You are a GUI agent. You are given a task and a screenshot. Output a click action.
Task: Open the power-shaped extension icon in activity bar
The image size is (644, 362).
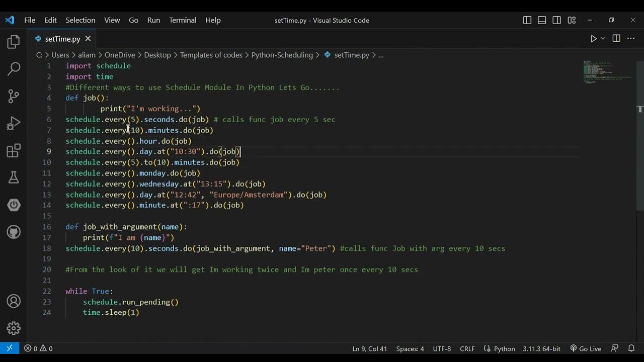point(14,205)
